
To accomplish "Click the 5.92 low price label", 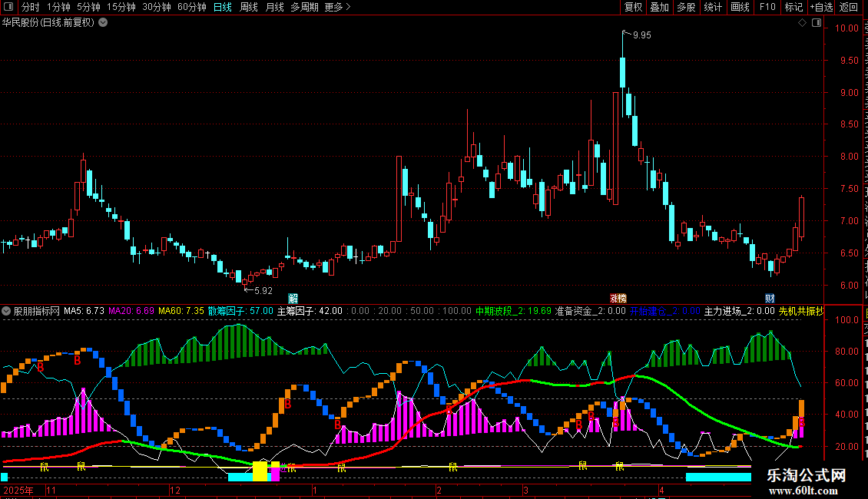I will click(263, 290).
